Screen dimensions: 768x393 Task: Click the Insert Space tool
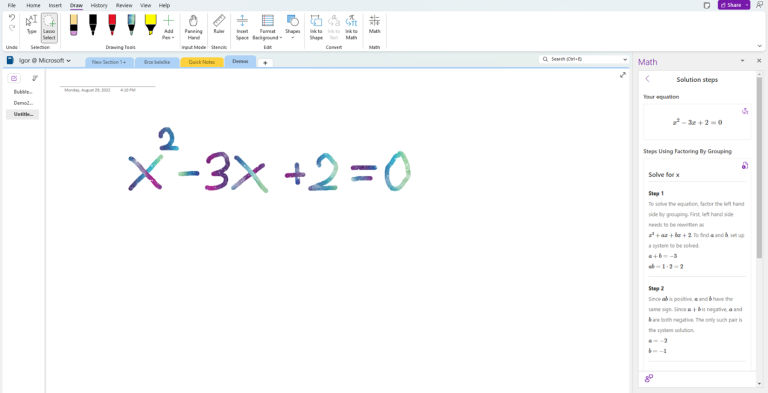pos(242,27)
